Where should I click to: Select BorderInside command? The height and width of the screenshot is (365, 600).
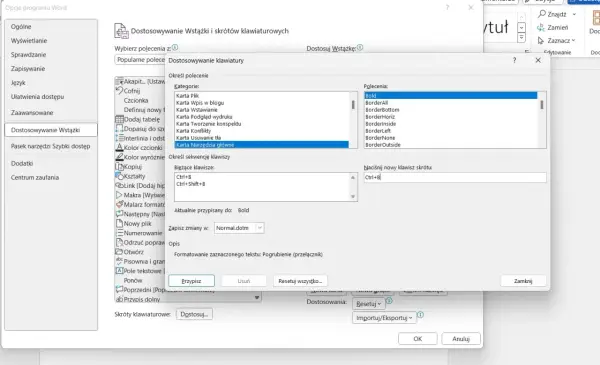tap(451, 124)
